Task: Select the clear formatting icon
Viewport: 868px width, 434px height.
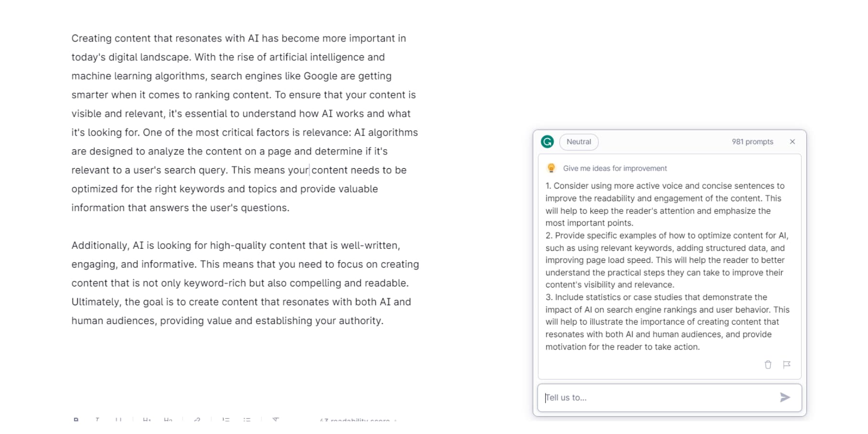Action: point(275,420)
